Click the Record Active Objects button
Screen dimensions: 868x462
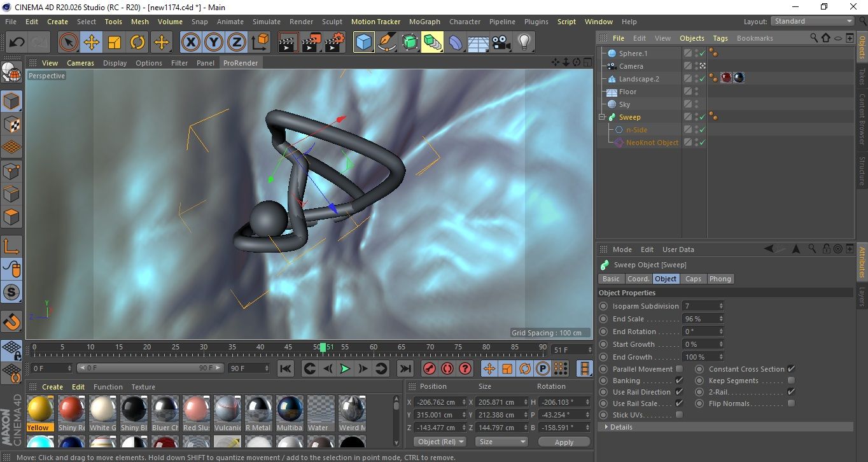[430, 368]
